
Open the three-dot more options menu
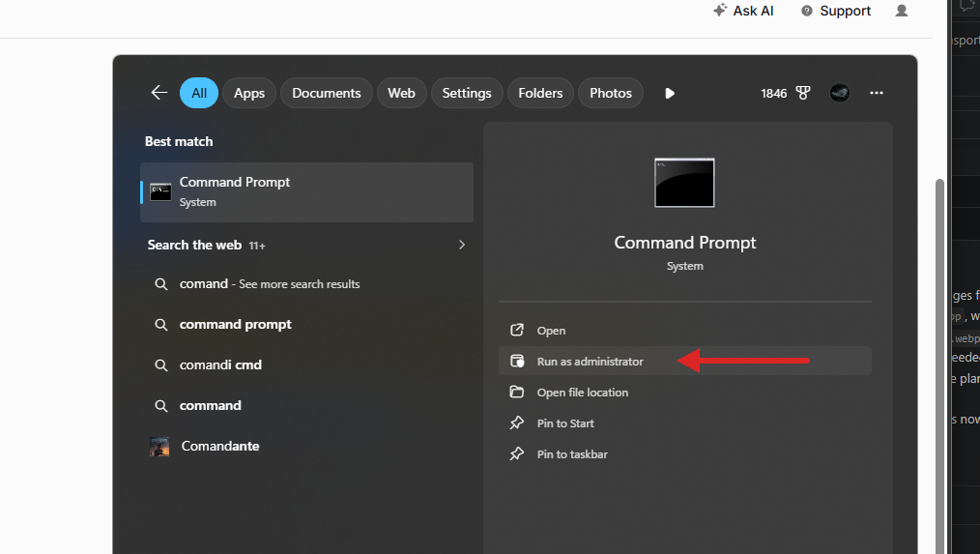pos(877,93)
